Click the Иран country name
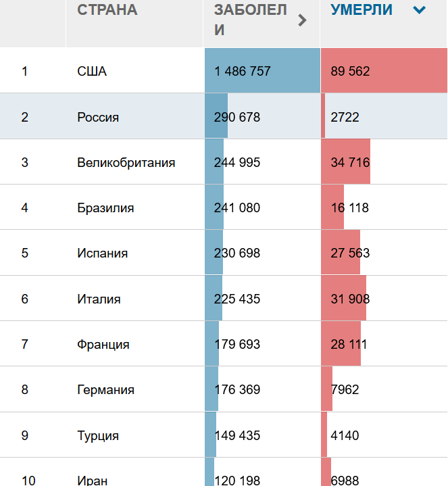The width and height of the screenshot is (448, 486). 93,481
